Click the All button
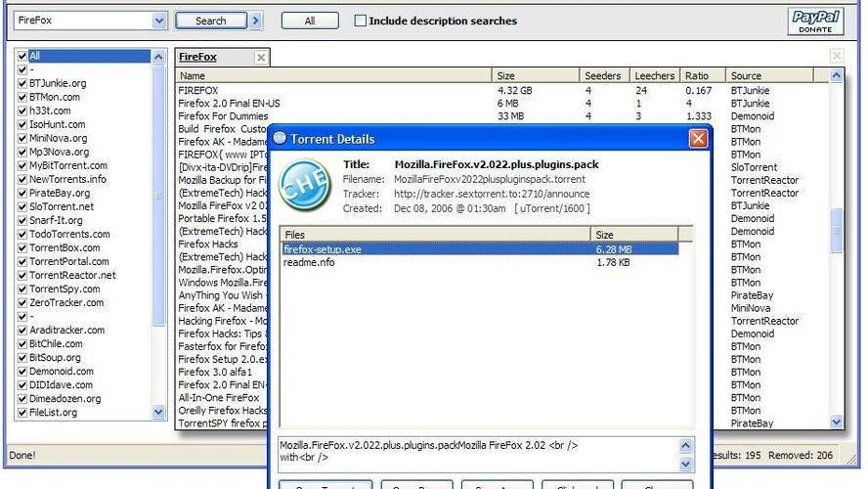868x489 pixels. tap(310, 22)
